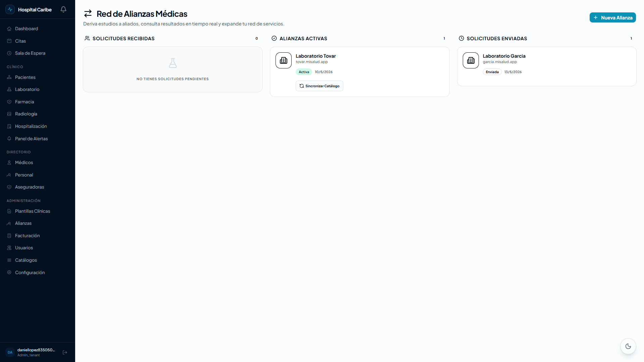
Task: Click the Usuarios sidebar icon
Action: tap(9, 248)
